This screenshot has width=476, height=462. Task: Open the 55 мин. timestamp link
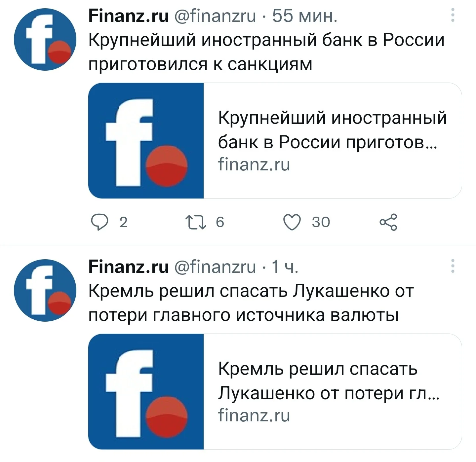(x=305, y=16)
